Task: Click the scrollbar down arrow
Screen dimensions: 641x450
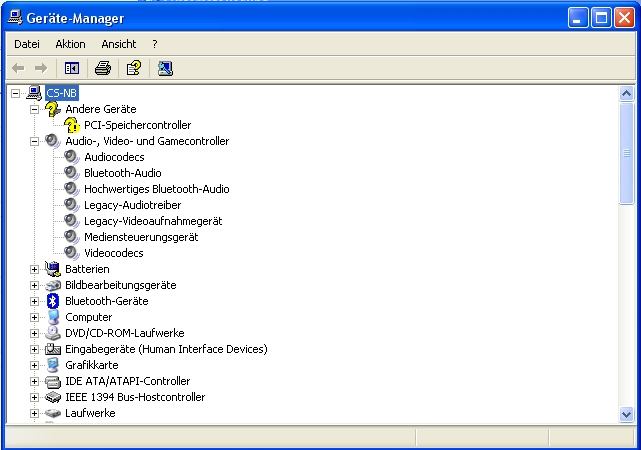Action: click(x=626, y=414)
